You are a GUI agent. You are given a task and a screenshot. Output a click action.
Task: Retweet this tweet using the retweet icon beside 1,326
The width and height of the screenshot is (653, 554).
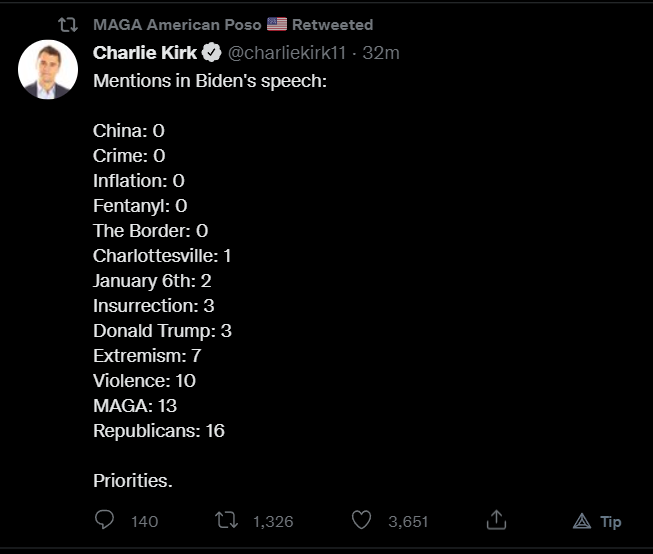pyautogui.click(x=228, y=520)
